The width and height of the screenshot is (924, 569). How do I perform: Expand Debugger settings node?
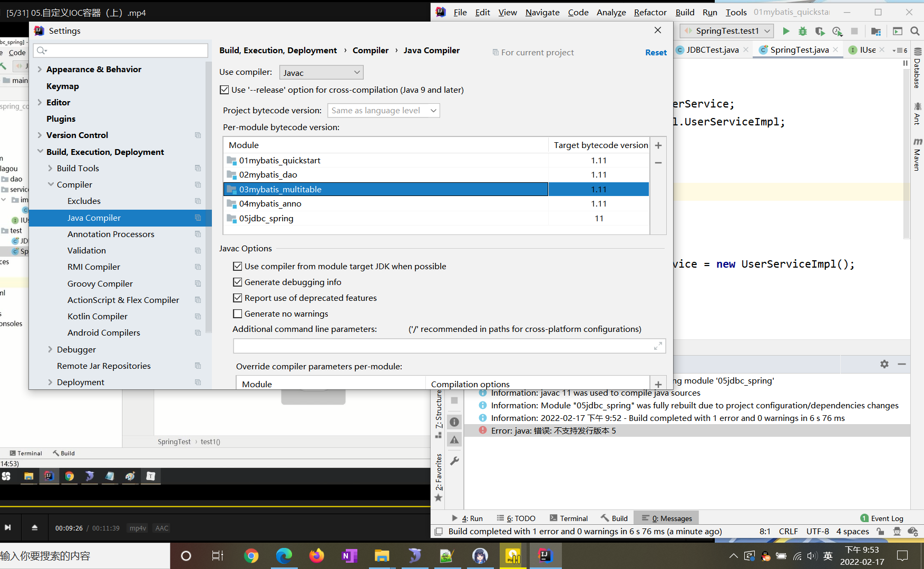(x=50, y=349)
